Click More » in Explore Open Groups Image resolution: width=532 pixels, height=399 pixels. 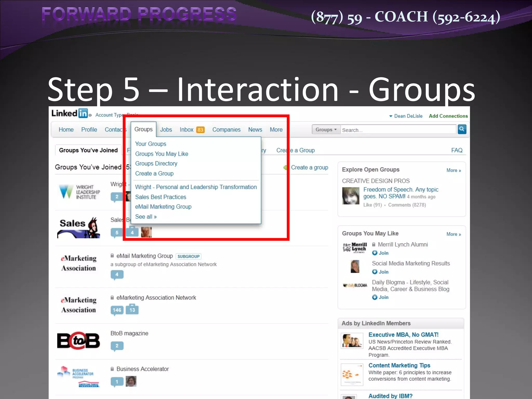(x=454, y=170)
